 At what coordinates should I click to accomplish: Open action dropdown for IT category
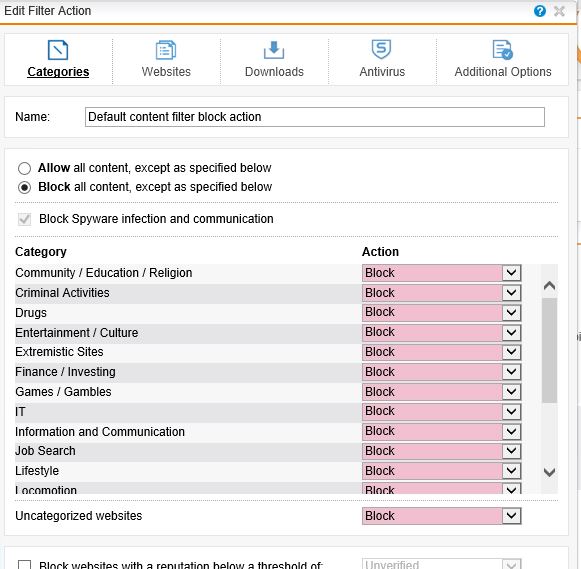441,412
